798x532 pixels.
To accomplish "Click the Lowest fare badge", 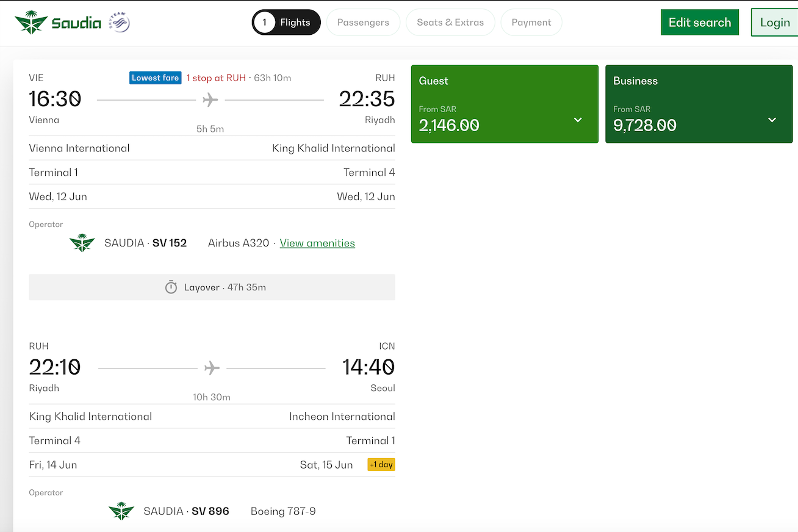I will pyautogui.click(x=156, y=78).
